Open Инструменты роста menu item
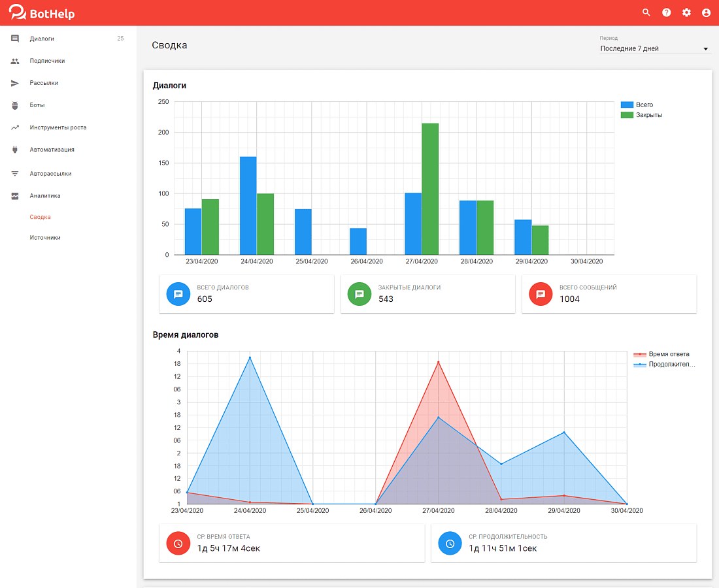This screenshot has width=719, height=588. [69, 127]
